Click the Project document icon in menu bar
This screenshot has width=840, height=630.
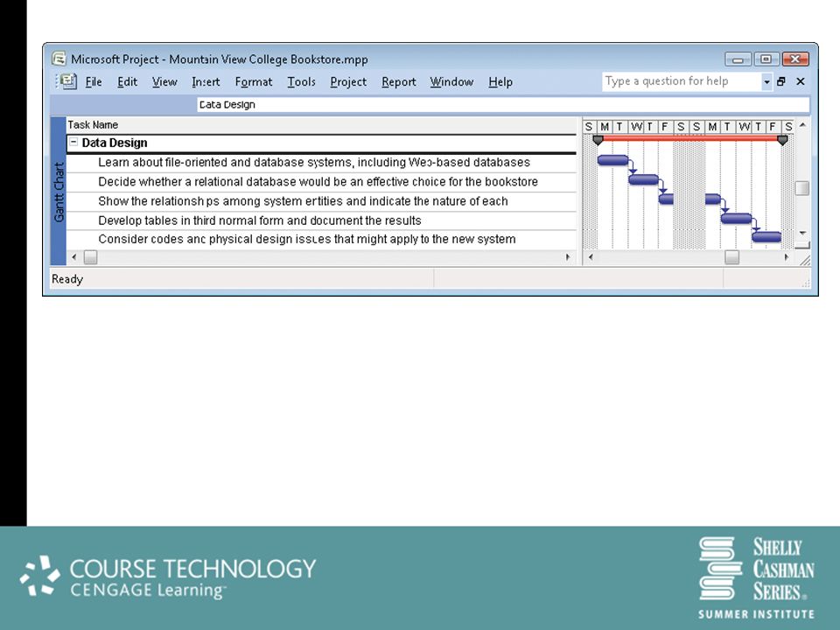68,81
